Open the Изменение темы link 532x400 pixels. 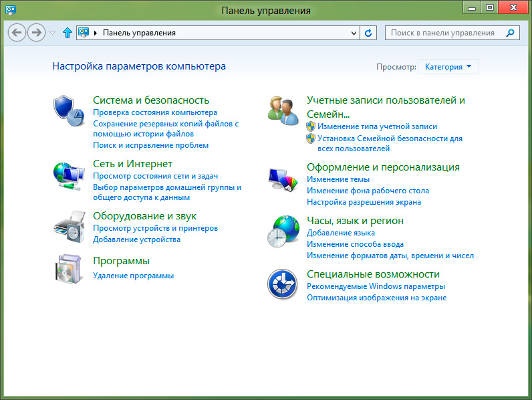[338, 180]
